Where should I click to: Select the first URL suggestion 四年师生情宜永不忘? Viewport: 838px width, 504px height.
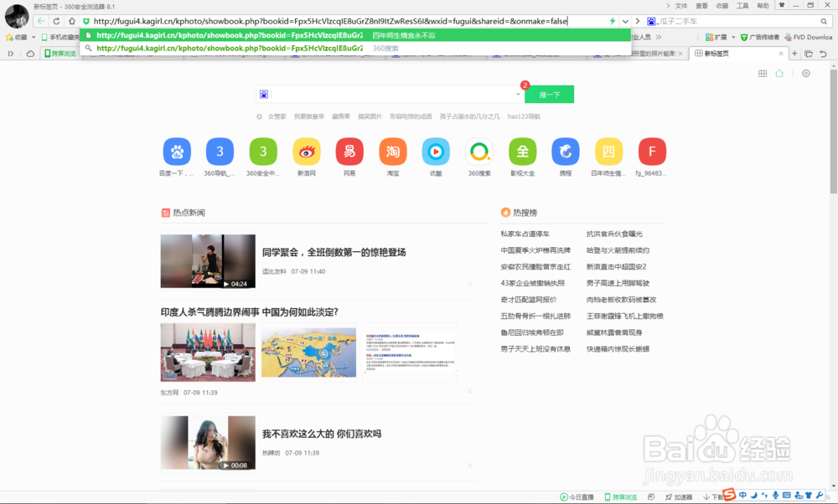click(355, 35)
